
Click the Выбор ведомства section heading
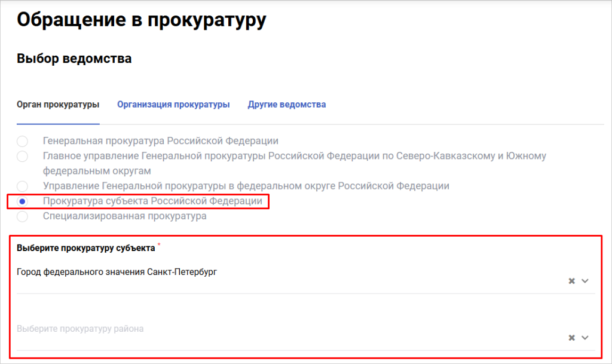click(74, 59)
